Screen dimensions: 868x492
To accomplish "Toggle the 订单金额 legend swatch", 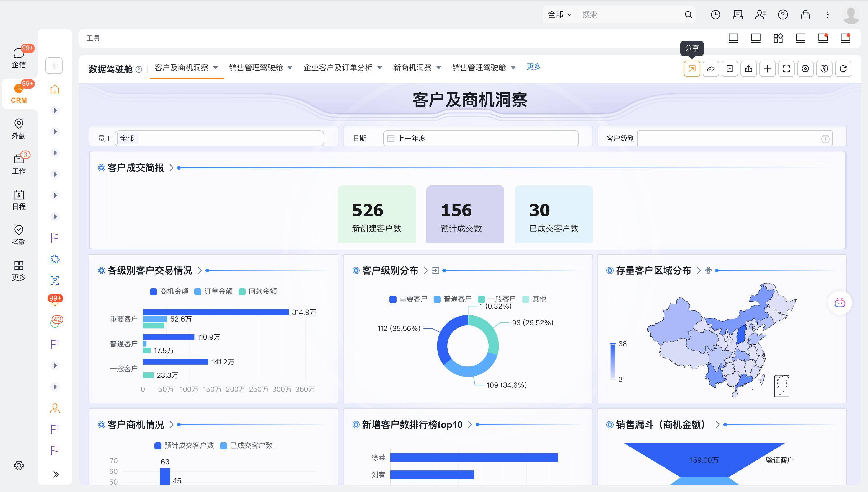I will (198, 291).
